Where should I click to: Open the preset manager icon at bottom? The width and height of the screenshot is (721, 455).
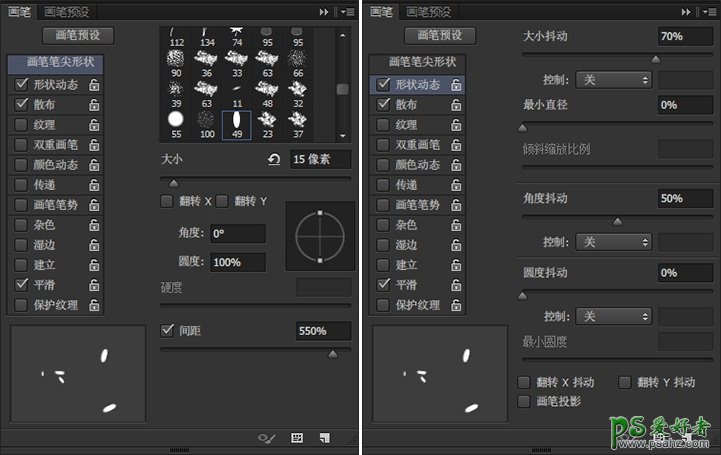[x=297, y=438]
